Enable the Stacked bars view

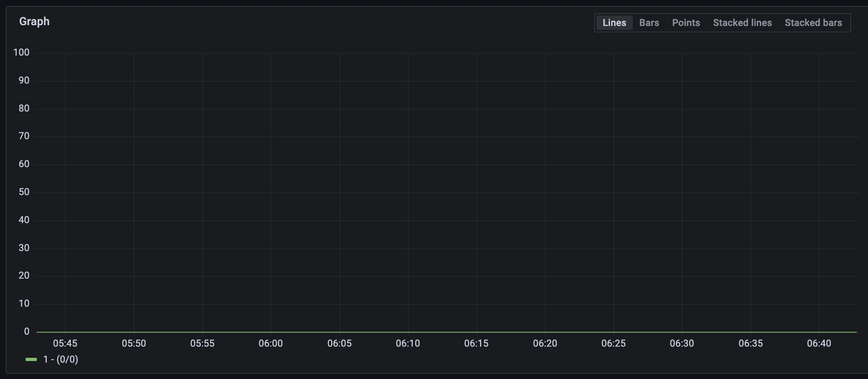[813, 22]
